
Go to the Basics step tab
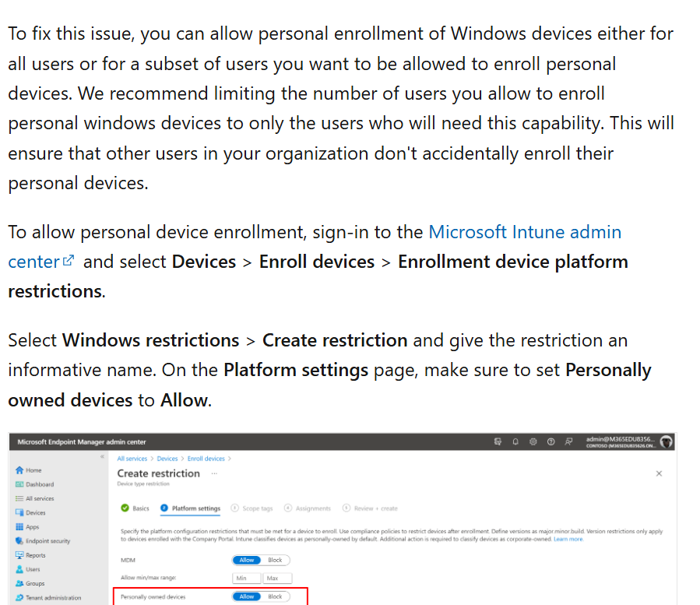pyautogui.click(x=135, y=508)
